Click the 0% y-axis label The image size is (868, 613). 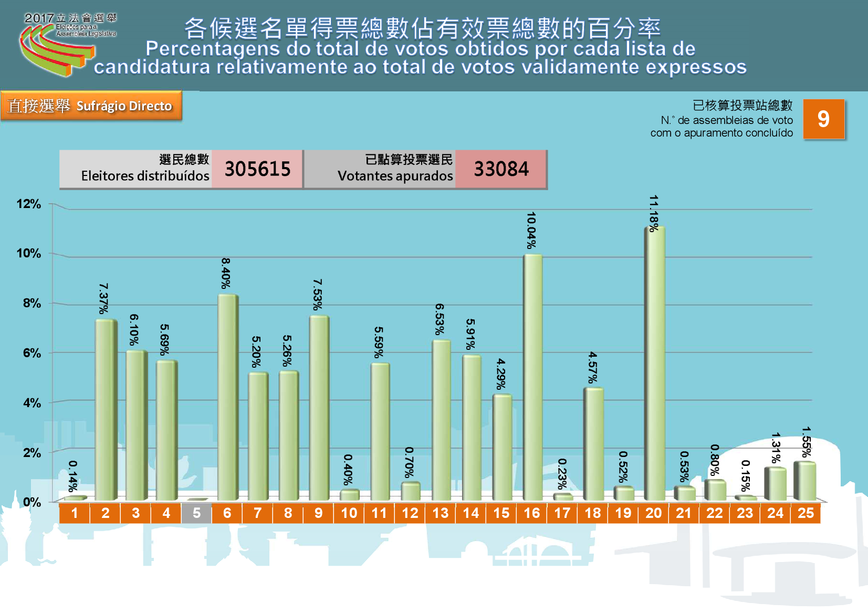pos(32,502)
